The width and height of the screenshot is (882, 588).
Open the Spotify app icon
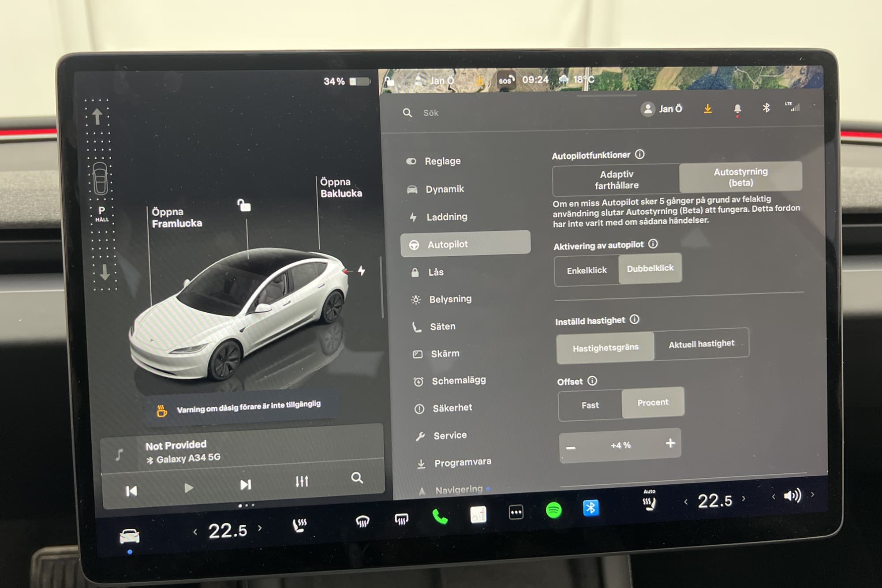tap(553, 510)
